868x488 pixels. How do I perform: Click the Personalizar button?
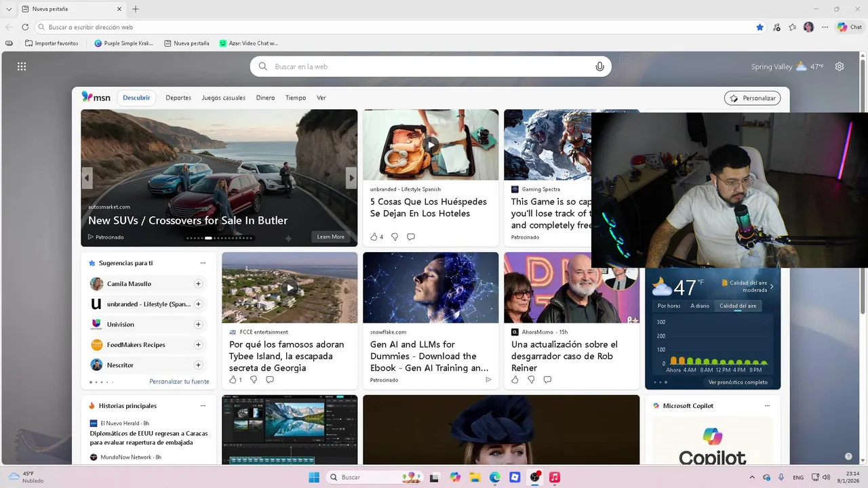click(752, 98)
